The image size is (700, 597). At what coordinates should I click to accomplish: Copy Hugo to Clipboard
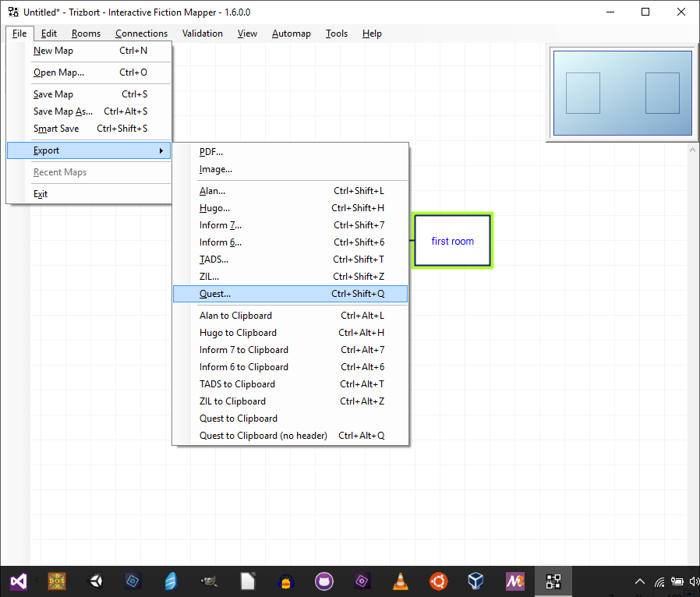290,333
